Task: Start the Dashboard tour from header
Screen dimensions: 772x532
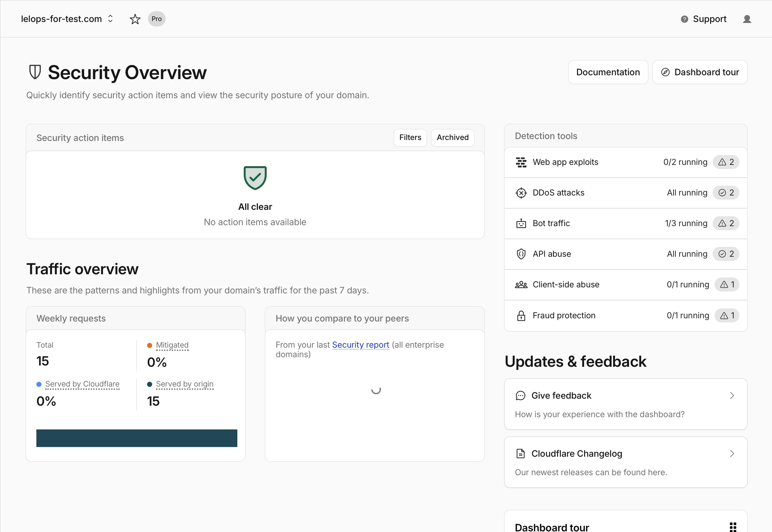Action: (x=700, y=72)
